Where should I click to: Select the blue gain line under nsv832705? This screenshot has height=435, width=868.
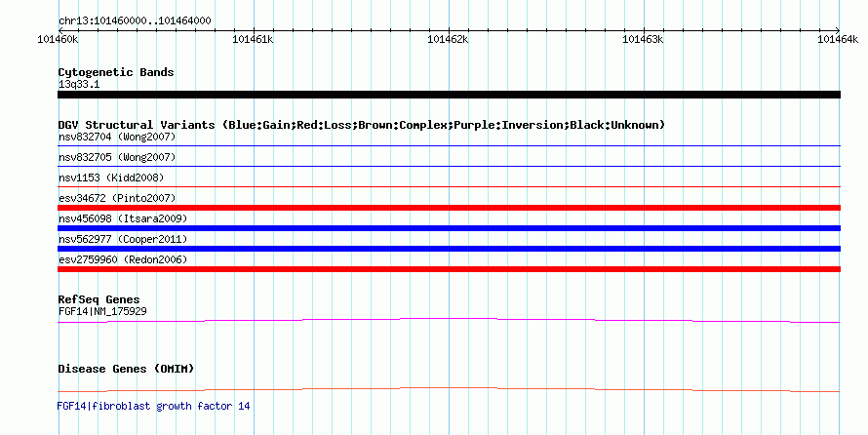(449, 167)
